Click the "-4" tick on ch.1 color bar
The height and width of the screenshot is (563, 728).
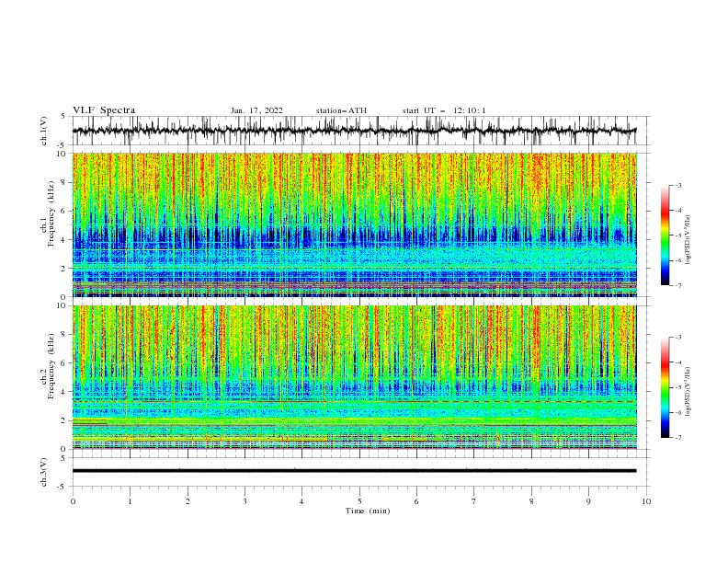pyautogui.click(x=678, y=211)
